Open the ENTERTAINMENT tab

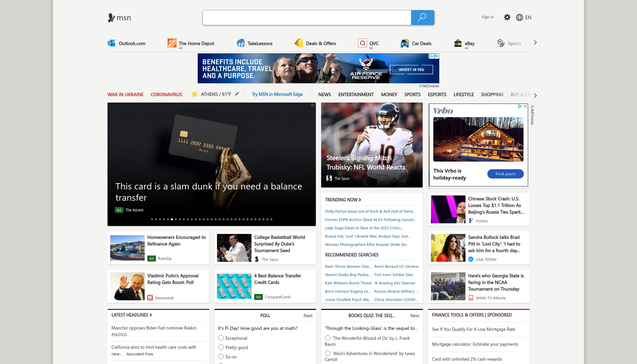(356, 95)
